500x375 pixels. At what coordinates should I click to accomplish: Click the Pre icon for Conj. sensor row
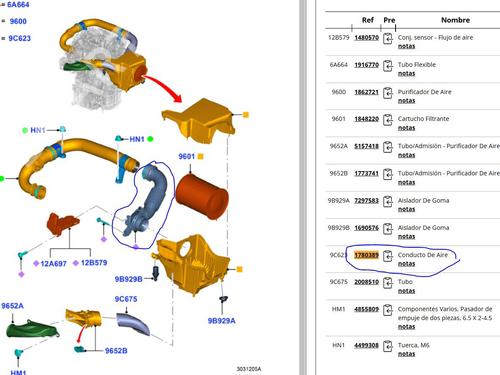(388, 38)
